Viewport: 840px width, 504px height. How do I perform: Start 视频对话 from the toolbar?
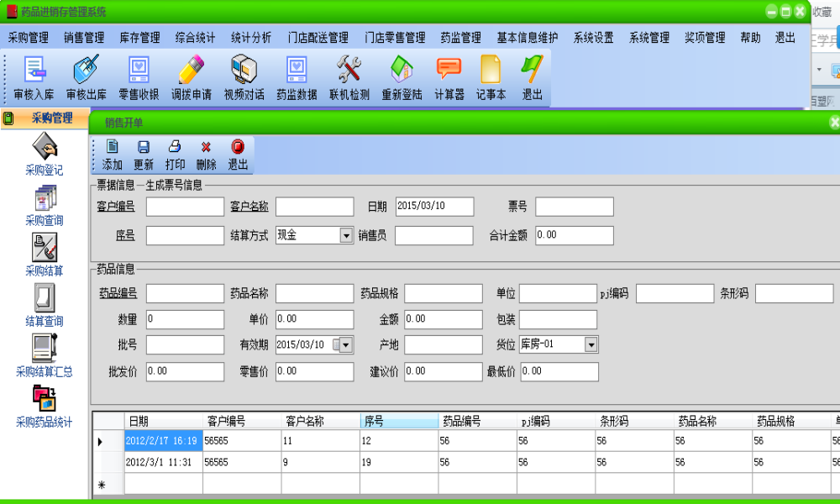click(244, 77)
